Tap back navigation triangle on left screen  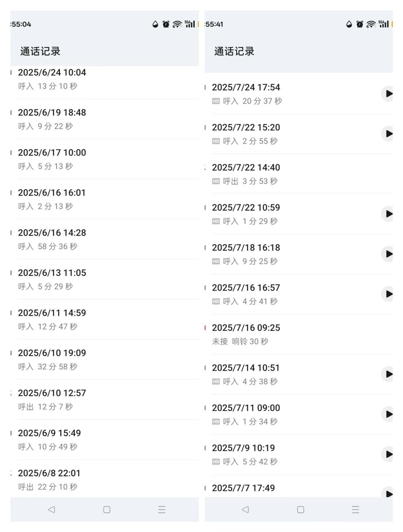(51, 509)
